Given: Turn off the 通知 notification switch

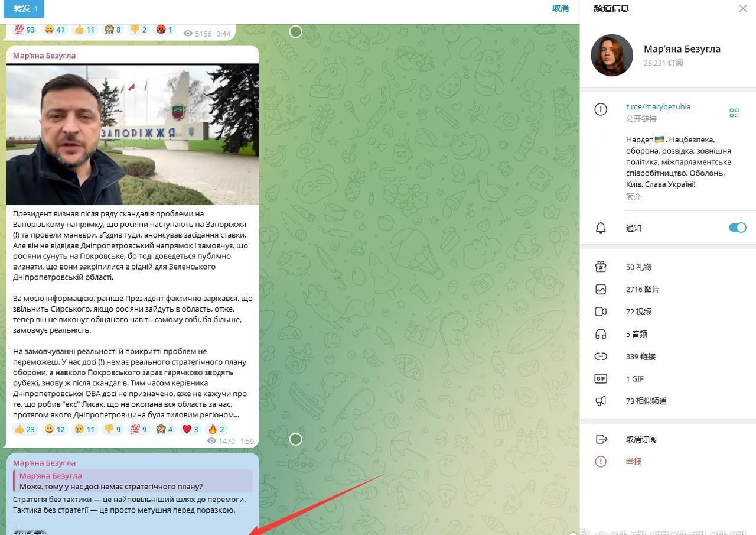Looking at the screenshot, I should pyautogui.click(x=737, y=228).
